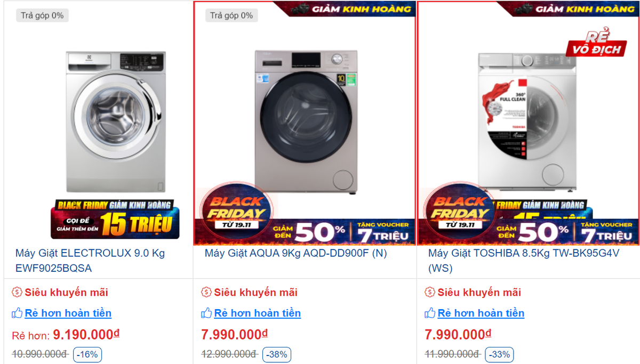Click Siêu khuyến mãi coin icon for AQUA
This screenshot has width=640, height=364.
(x=206, y=292)
